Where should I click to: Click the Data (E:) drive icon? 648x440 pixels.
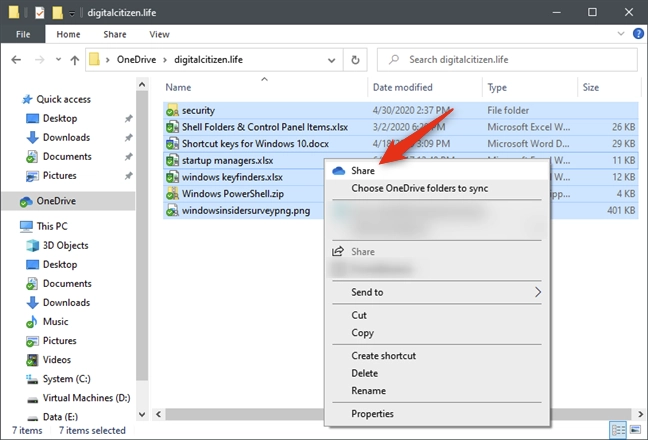[x=32, y=417]
